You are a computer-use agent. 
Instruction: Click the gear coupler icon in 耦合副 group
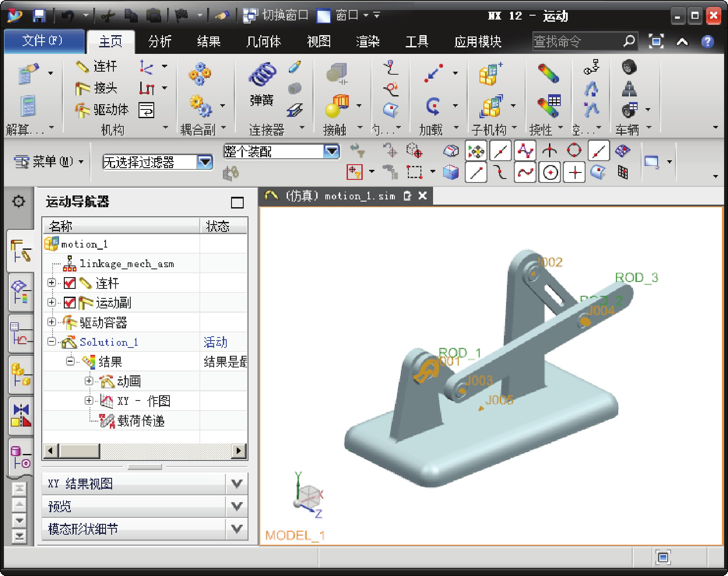200,74
